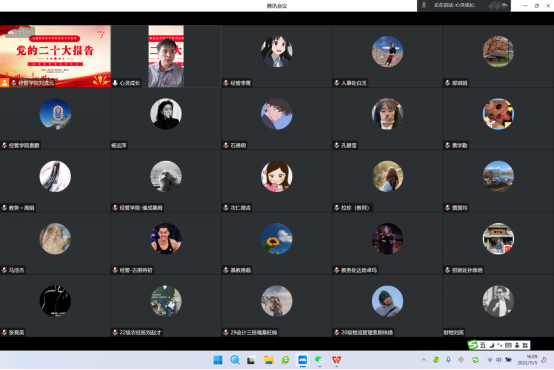
Task: Open the WPS Office taskbar icon
Action: click(336, 360)
